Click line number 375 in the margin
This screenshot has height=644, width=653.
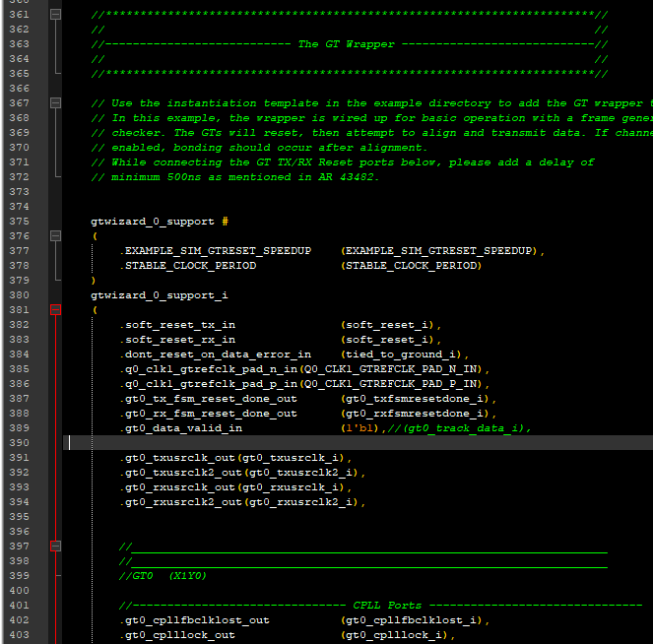coord(19,222)
